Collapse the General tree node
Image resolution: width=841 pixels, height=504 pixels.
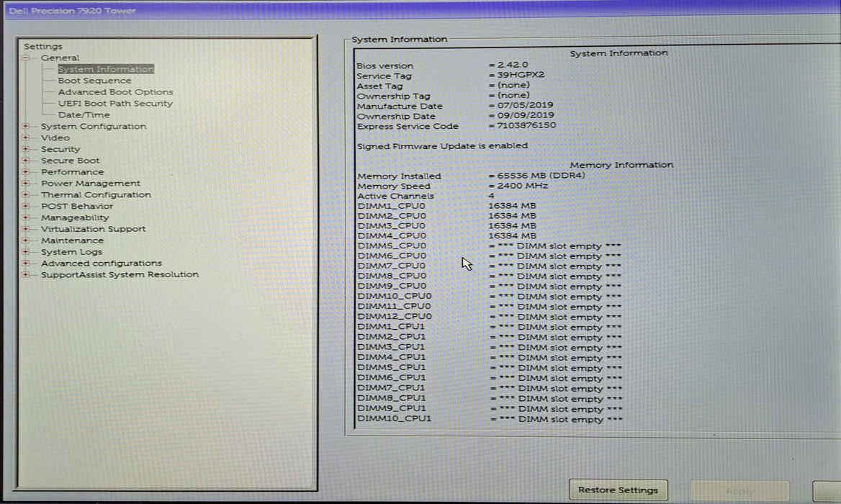(x=25, y=58)
